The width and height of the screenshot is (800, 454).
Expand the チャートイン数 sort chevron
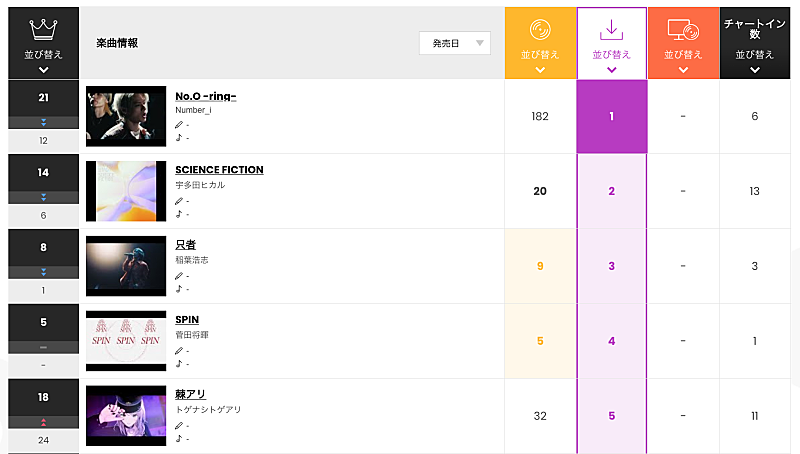pos(755,69)
